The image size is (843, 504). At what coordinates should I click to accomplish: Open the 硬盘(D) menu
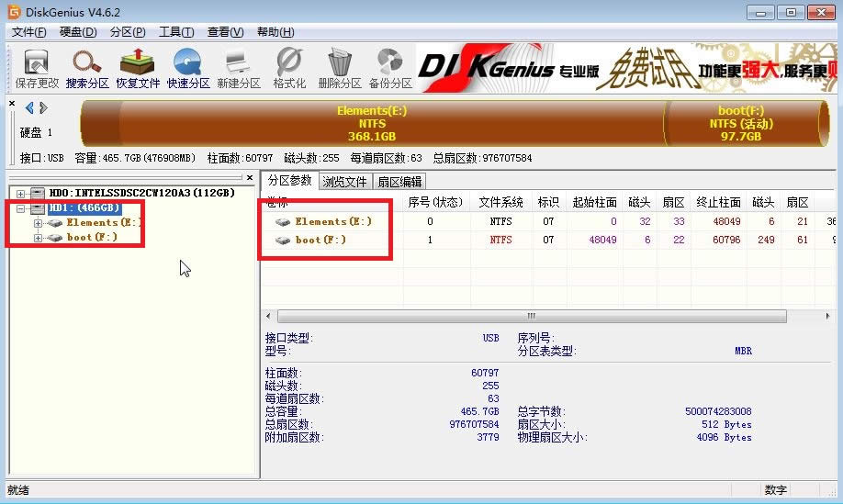pos(78,32)
